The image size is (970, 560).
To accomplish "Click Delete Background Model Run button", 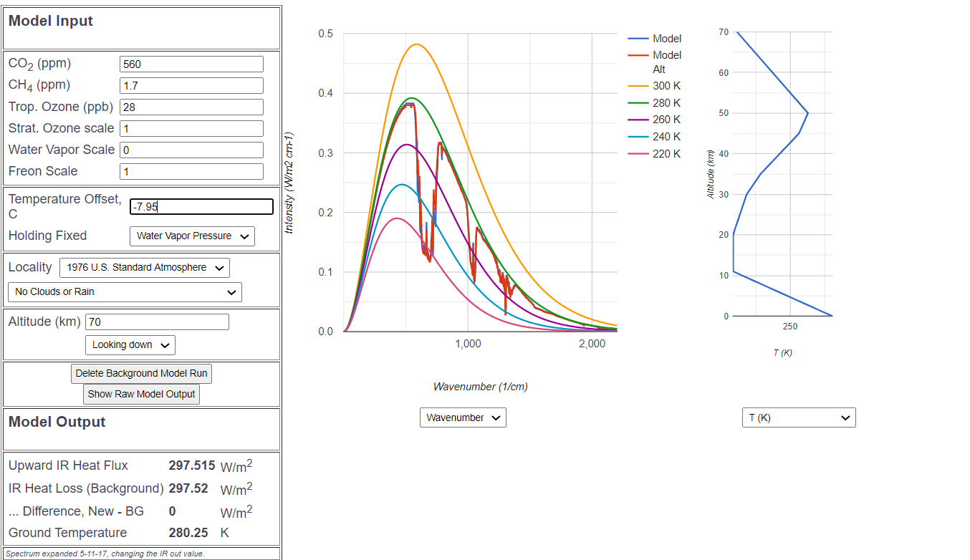I will pos(141,373).
